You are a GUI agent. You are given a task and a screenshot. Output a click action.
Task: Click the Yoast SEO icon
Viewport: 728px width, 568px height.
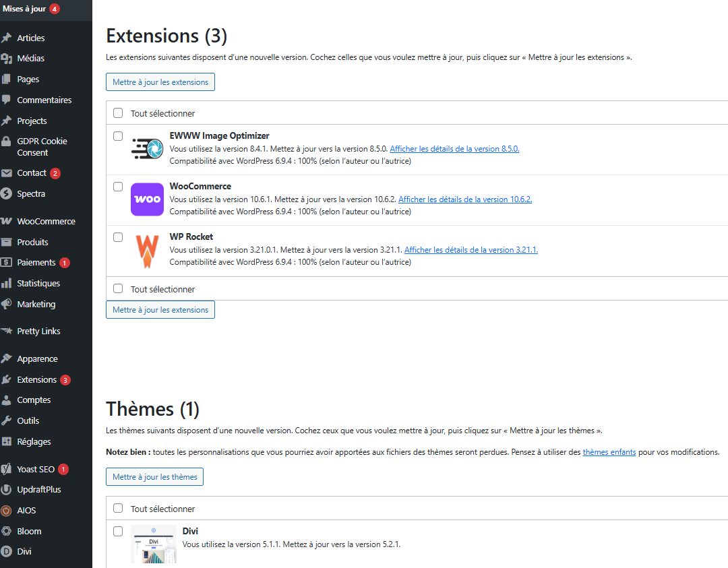pyautogui.click(x=7, y=469)
